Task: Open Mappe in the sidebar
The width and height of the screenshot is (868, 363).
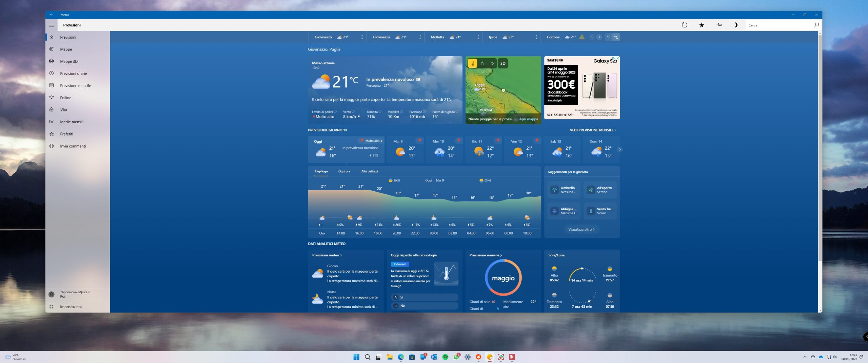Action: click(x=78, y=49)
